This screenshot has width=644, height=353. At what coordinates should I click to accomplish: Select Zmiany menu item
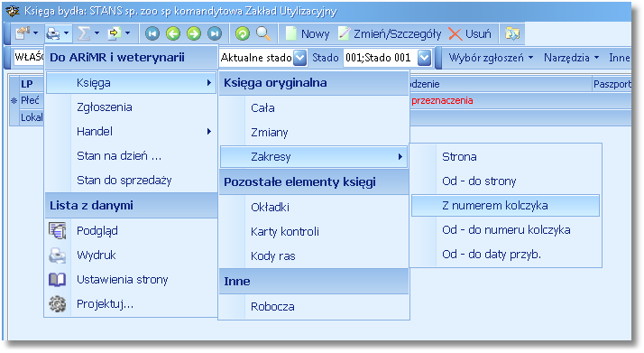(314, 133)
